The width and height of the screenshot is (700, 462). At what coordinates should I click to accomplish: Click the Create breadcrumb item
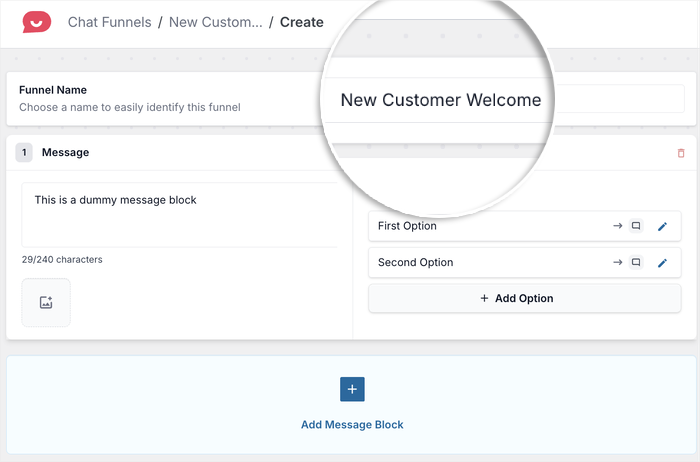(302, 22)
